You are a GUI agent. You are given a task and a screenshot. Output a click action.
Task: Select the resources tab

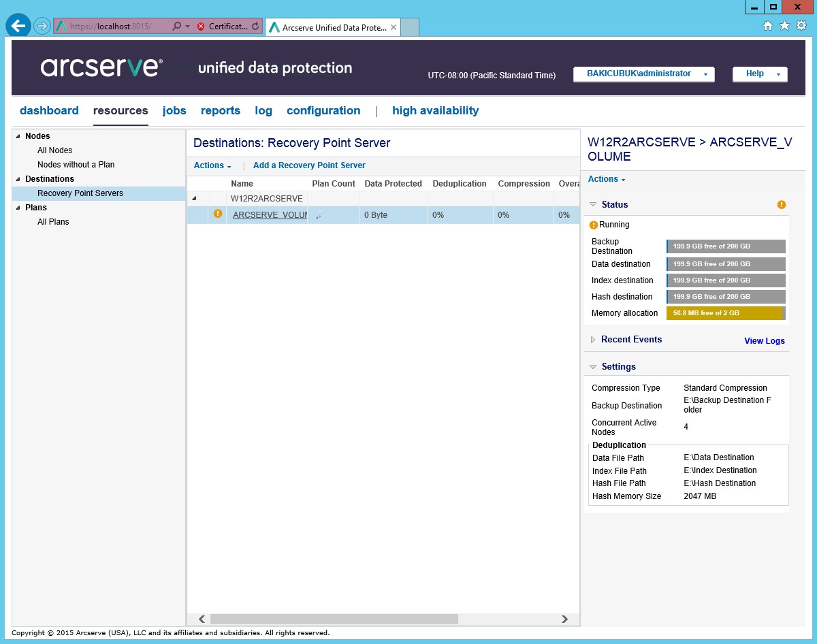tap(121, 110)
